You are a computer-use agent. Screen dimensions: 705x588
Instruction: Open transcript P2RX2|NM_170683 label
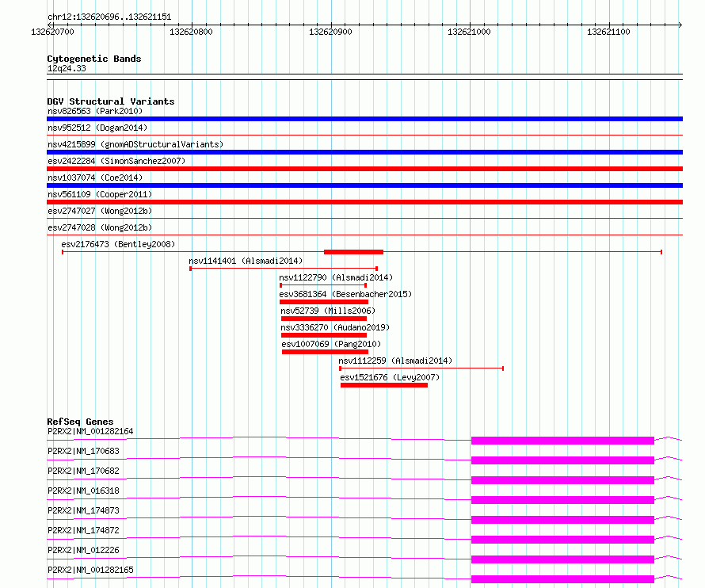83,451
